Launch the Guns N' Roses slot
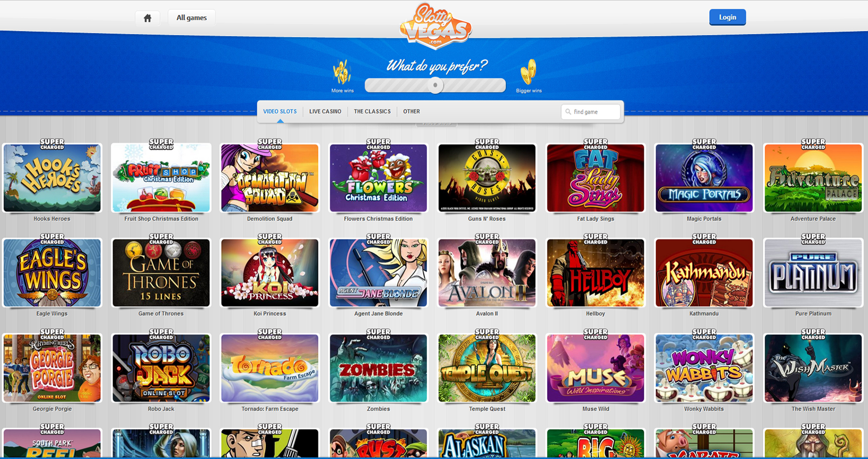The image size is (868, 459). [487, 178]
